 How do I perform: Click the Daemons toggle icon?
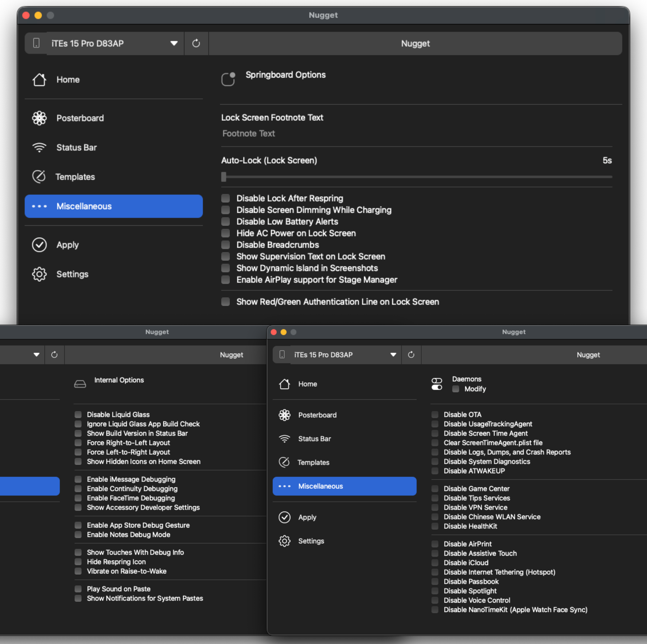(x=437, y=384)
